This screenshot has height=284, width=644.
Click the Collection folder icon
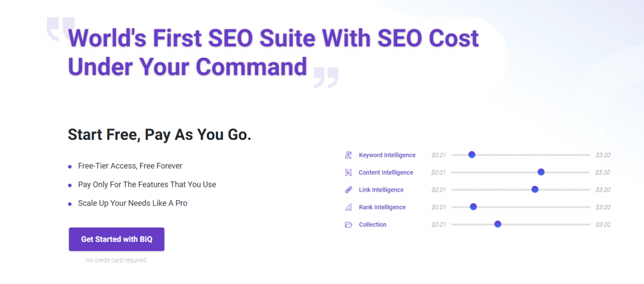[x=349, y=225]
